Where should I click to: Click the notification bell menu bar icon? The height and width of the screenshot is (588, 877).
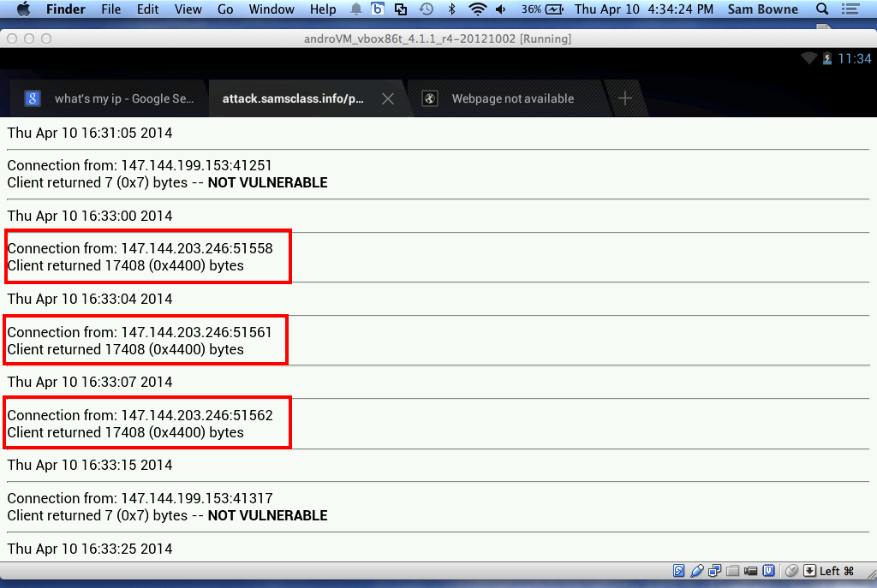(x=355, y=9)
